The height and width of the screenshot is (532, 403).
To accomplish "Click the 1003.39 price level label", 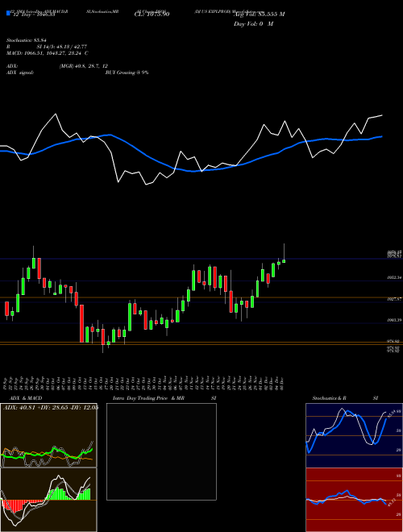I will pos(395,320).
